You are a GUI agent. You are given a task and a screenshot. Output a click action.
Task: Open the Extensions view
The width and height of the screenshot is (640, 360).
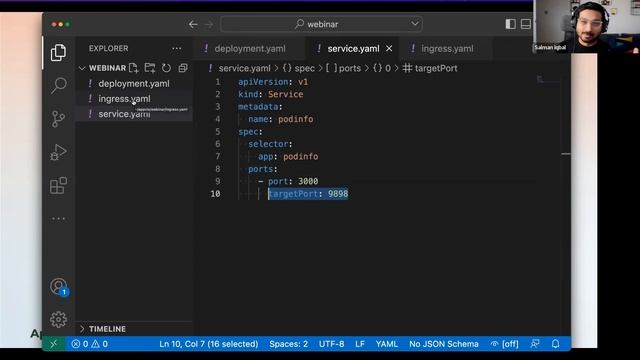tap(58, 186)
